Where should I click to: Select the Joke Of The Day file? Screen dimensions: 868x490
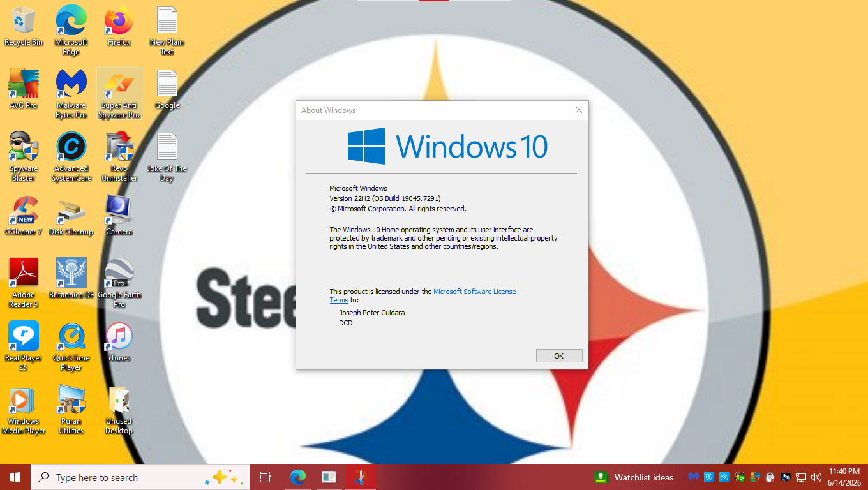coord(167,156)
